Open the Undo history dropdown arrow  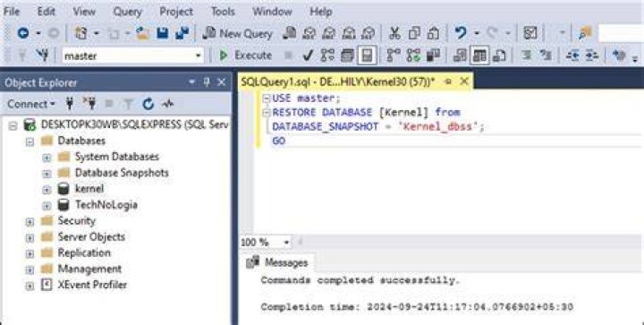(x=476, y=33)
